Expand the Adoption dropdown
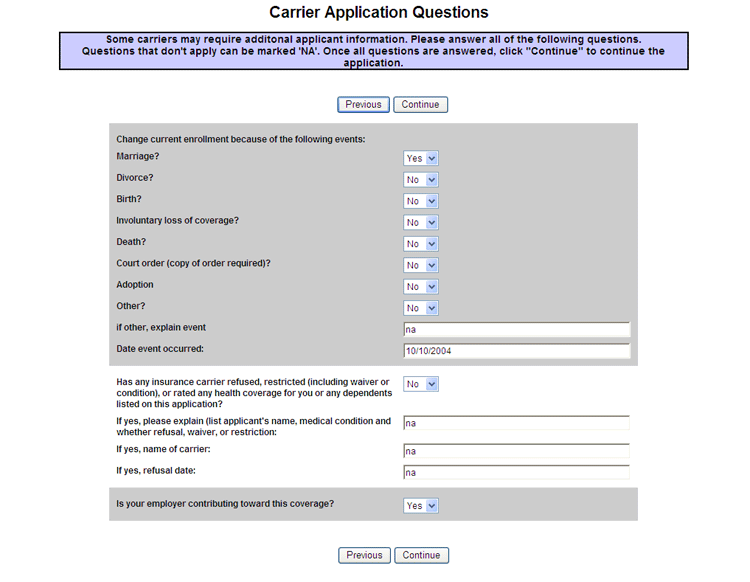This screenshot has height=582, width=750. pos(421,287)
